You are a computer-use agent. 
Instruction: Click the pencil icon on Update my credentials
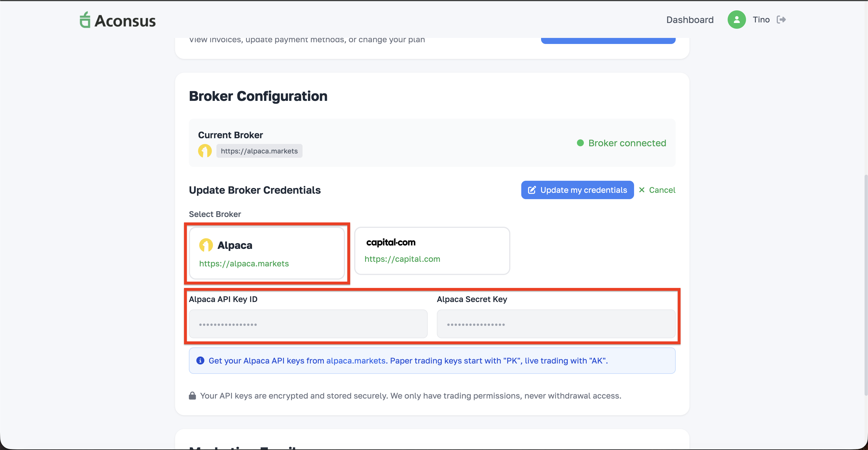(x=532, y=190)
